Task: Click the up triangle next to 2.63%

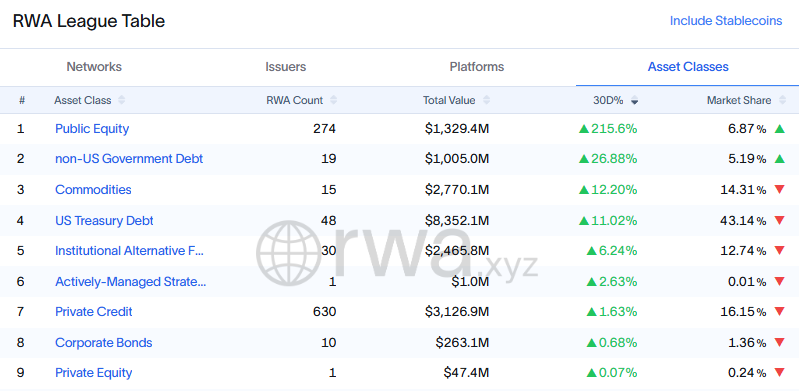Action: click(x=591, y=281)
